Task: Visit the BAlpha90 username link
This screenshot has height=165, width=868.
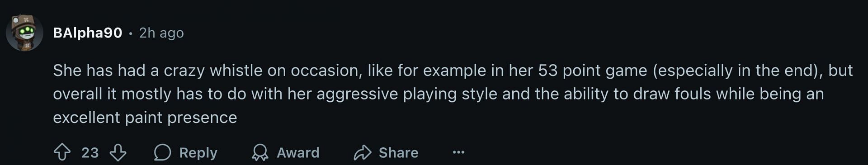Action: (x=88, y=33)
